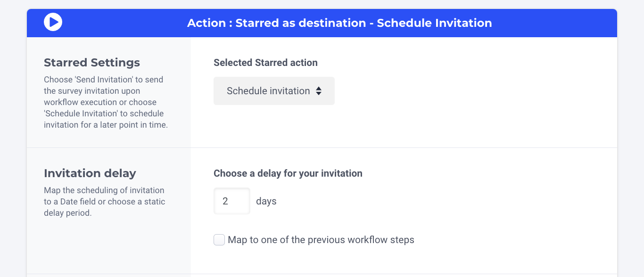The height and width of the screenshot is (277, 644).
Task: Focus the delay days number field
Action: pyautogui.click(x=231, y=201)
